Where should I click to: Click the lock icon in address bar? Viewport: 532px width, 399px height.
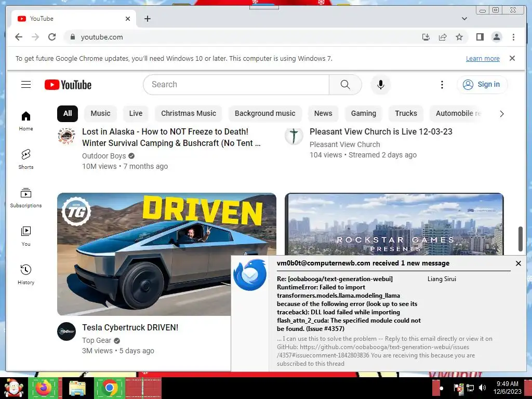[72, 37]
